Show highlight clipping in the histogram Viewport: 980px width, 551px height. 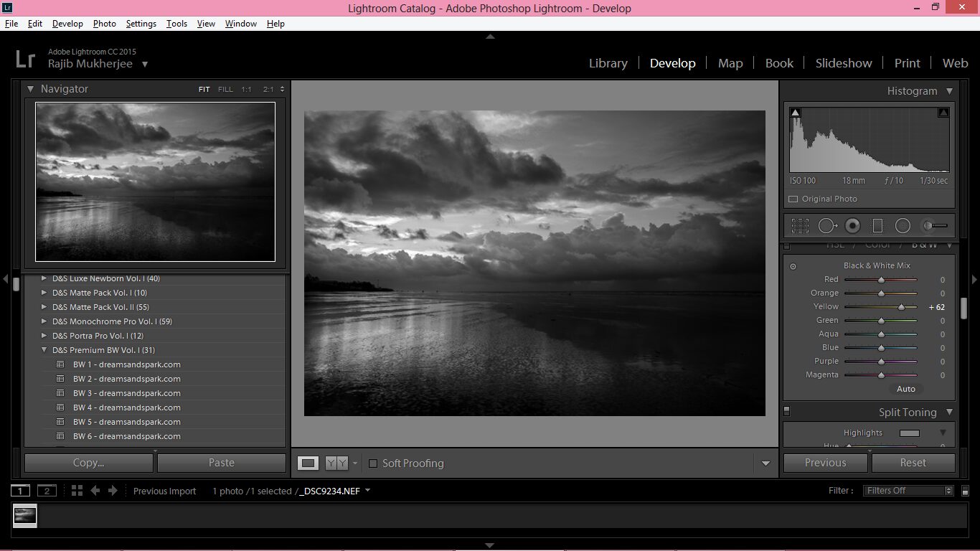point(943,113)
